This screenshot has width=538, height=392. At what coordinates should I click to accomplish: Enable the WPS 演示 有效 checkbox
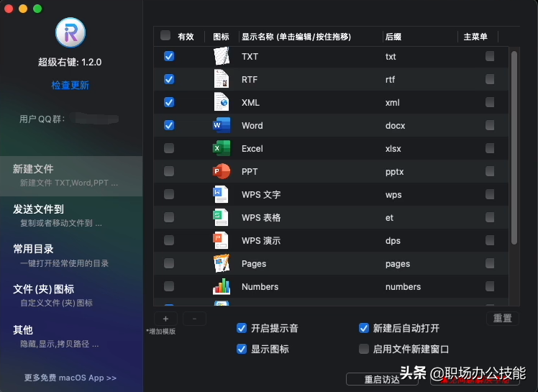169,240
